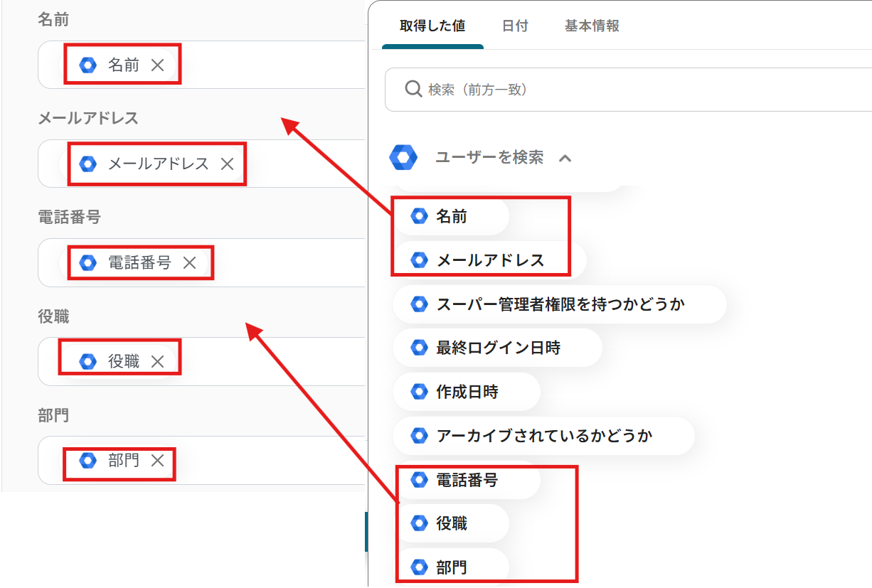Click the icon in メールアドレス field chip
872x588 pixels.
(88, 164)
